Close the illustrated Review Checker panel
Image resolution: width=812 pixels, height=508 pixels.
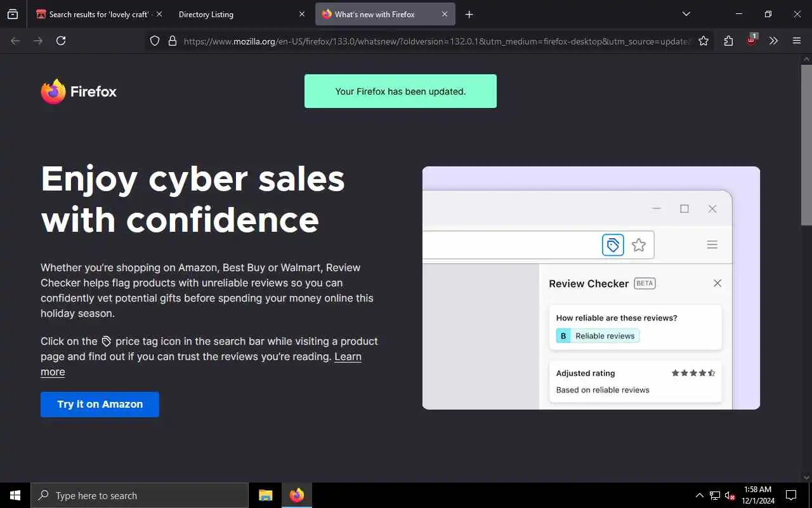pos(717,283)
